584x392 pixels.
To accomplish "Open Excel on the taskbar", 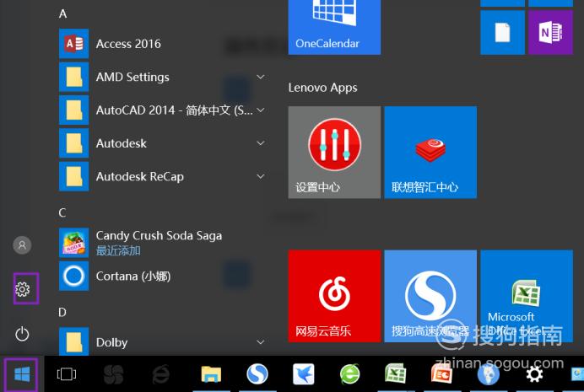I will point(396,373).
